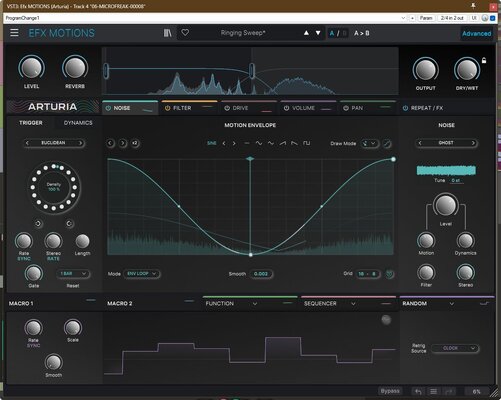501x400 pixels.
Task: Toggle the PAN module power button
Action: pyautogui.click(x=346, y=108)
